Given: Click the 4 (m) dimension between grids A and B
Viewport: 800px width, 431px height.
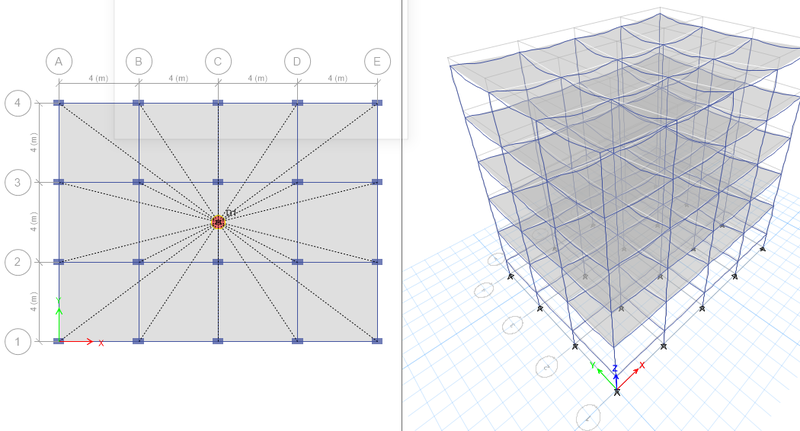Looking at the screenshot, I should [x=98, y=78].
